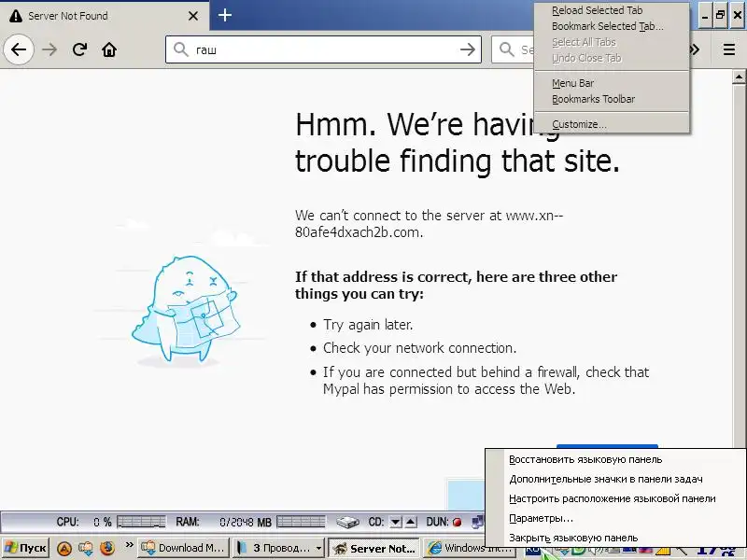
Task: Click the DUN red indicator
Action: tap(457, 523)
